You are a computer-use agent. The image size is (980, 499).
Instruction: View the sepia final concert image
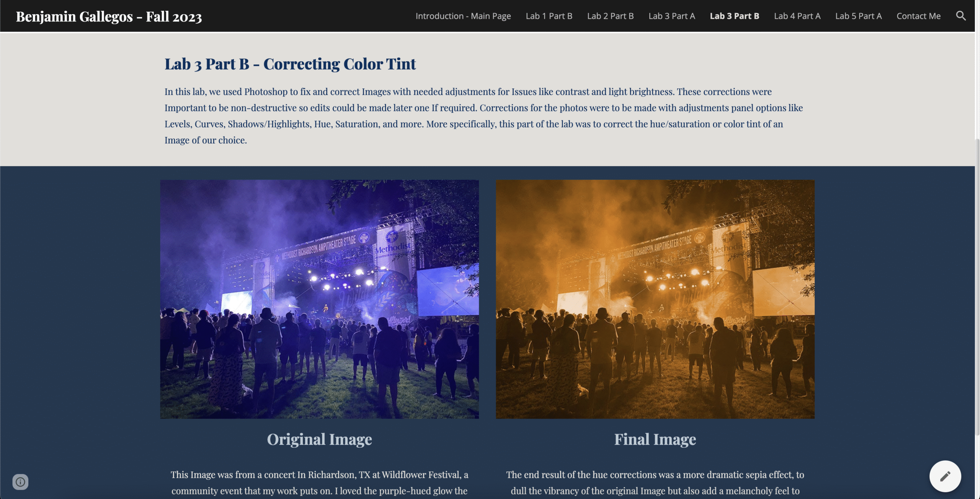655,299
